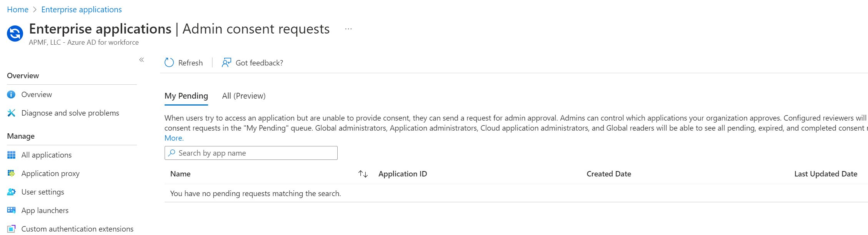The width and height of the screenshot is (868, 235).
Task: Click the More link in the description
Action: point(173,138)
